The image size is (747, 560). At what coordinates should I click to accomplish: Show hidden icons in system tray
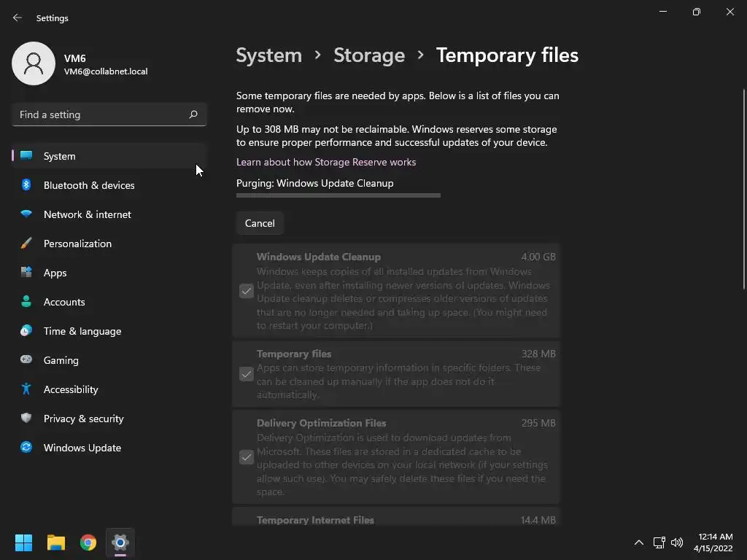click(639, 542)
